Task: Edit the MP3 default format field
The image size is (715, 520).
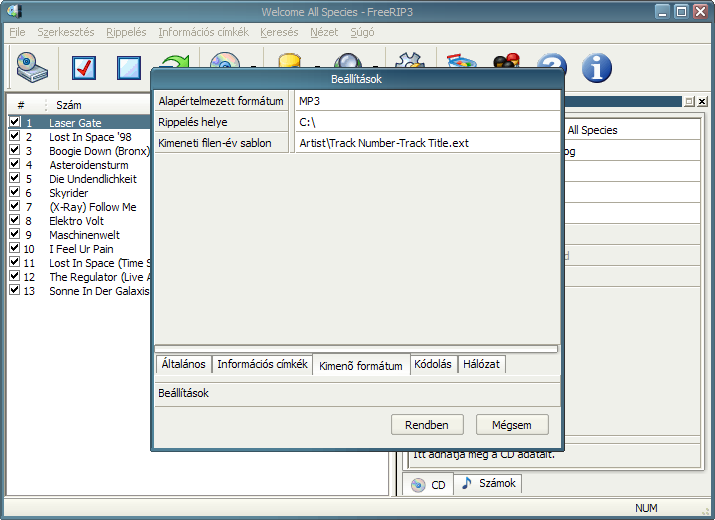Action: (x=428, y=101)
